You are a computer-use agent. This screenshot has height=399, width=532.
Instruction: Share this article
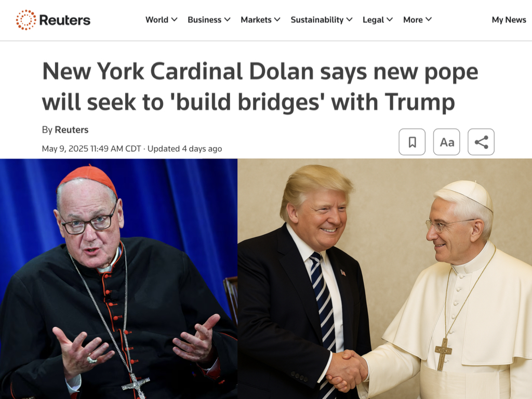(x=481, y=142)
